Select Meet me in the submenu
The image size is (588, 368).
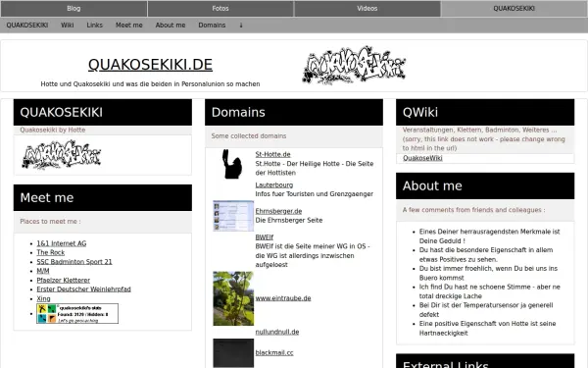129,26
